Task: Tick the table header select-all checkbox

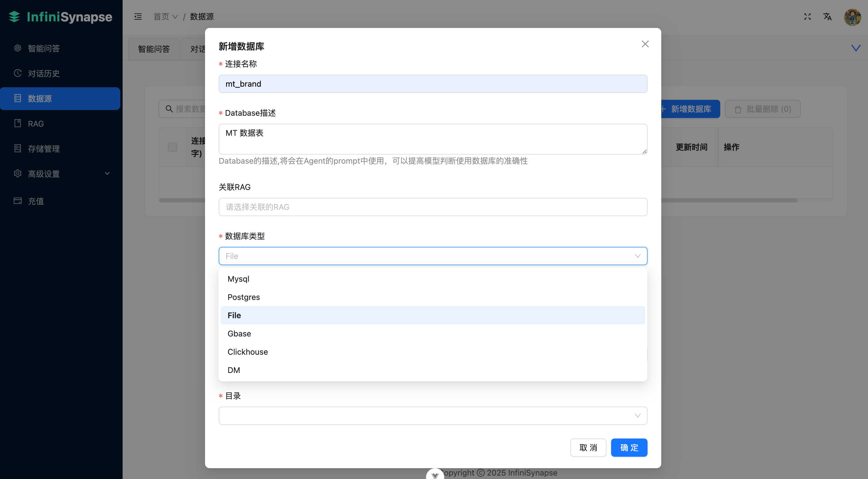Action: [173, 147]
